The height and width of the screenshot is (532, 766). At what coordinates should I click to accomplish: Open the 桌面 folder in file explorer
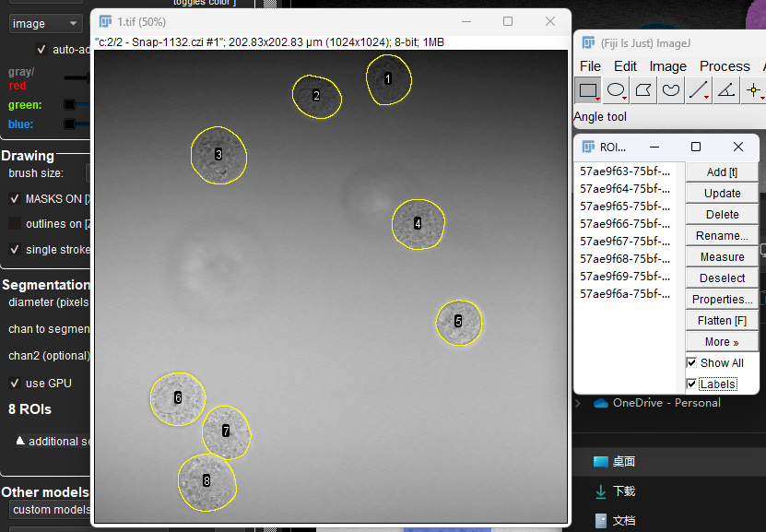pos(623,462)
